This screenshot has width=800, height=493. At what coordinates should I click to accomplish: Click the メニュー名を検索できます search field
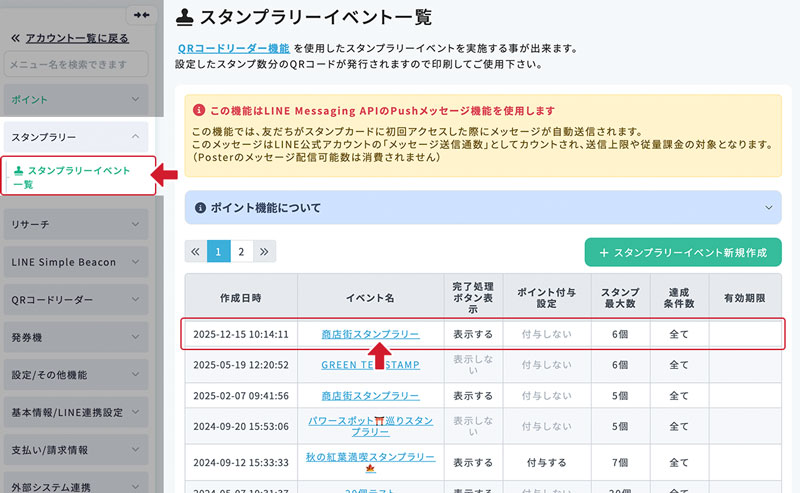(x=75, y=65)
